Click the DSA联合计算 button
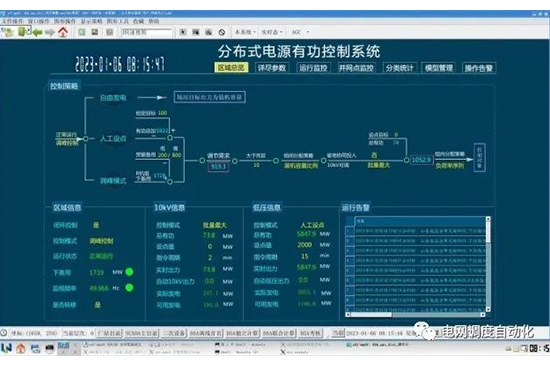The image size is (550, 367). pyautogui.click(x=279, y=333)
